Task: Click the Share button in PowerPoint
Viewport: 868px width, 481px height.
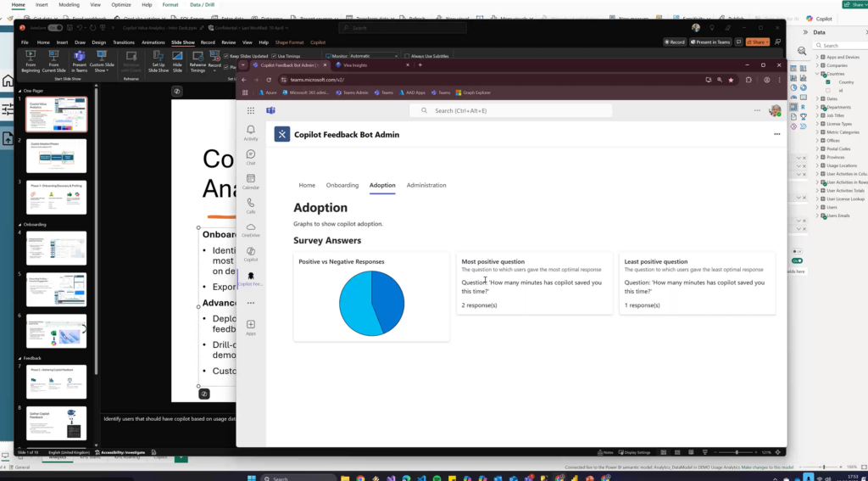Action: pyautogui.click(x=758, y=42)
